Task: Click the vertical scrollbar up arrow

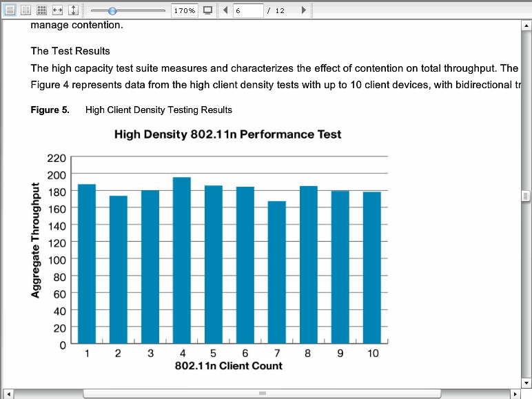Action: (x=526, y=25)
